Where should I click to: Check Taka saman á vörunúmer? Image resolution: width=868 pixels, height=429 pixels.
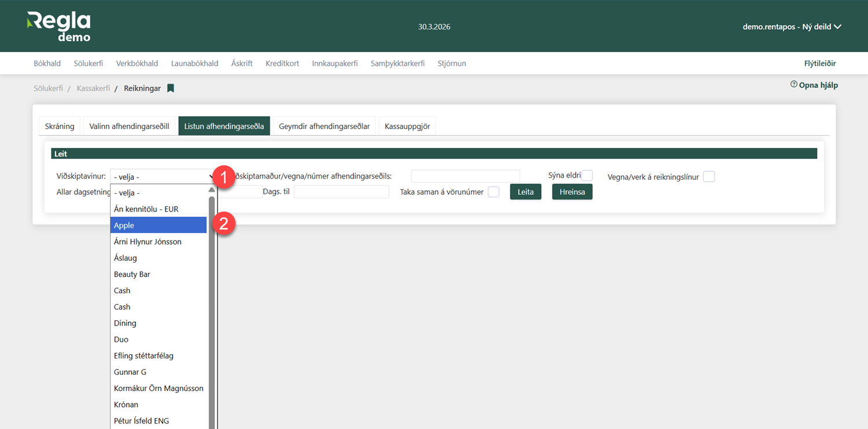click(494, 192)
